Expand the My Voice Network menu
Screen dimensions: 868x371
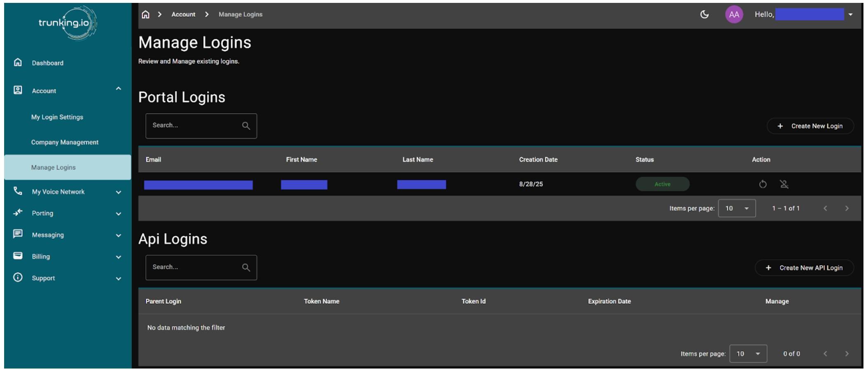(x=118, y=192)
